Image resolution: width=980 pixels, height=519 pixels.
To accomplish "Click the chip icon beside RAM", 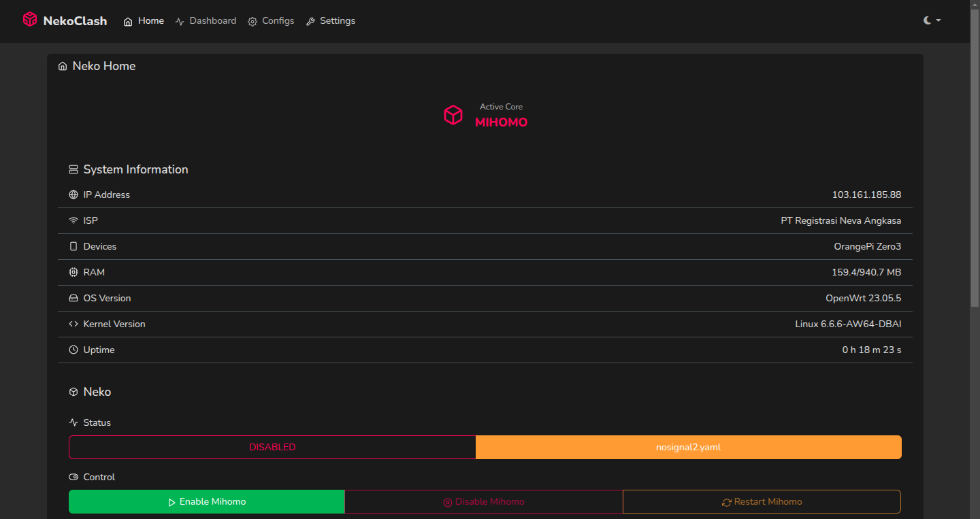I will tap(73, 272).
